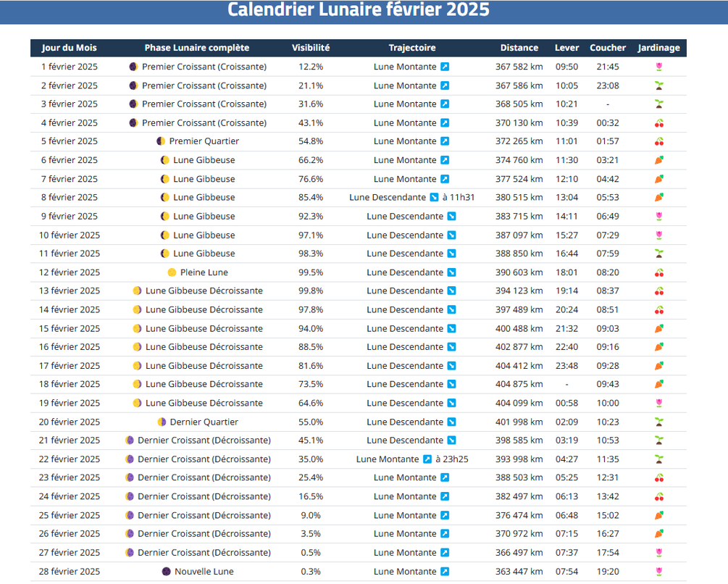Click the moon phase icon for 1 février 2025
Image resolution: width=728 pixels, height=584 pixels.
click(x=133, y=67)
